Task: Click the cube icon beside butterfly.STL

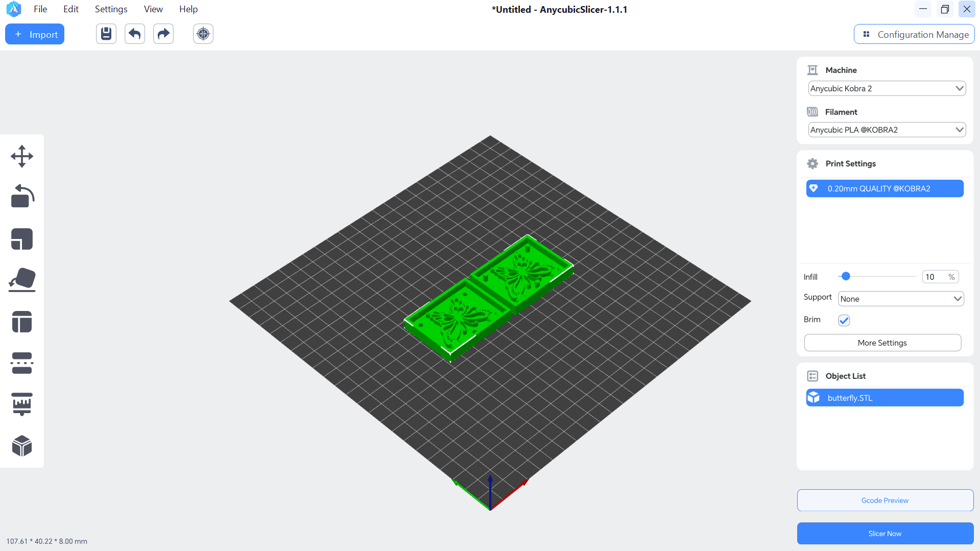Action: (814, 398)
